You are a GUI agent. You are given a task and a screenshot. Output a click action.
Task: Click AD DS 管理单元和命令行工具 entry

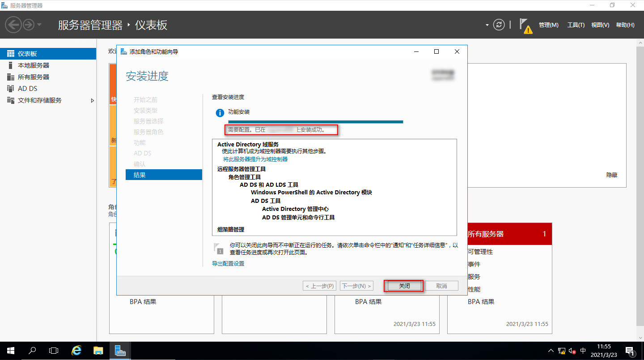coord(298,217)
